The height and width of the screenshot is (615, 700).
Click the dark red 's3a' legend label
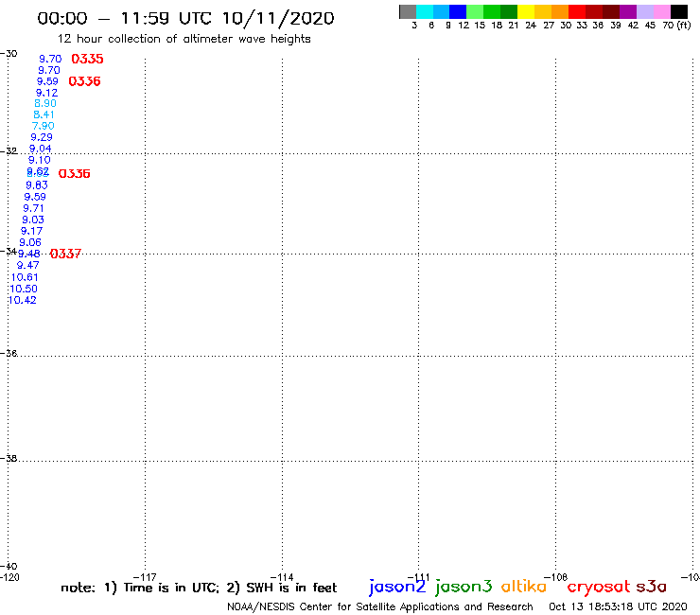point(652,587)
